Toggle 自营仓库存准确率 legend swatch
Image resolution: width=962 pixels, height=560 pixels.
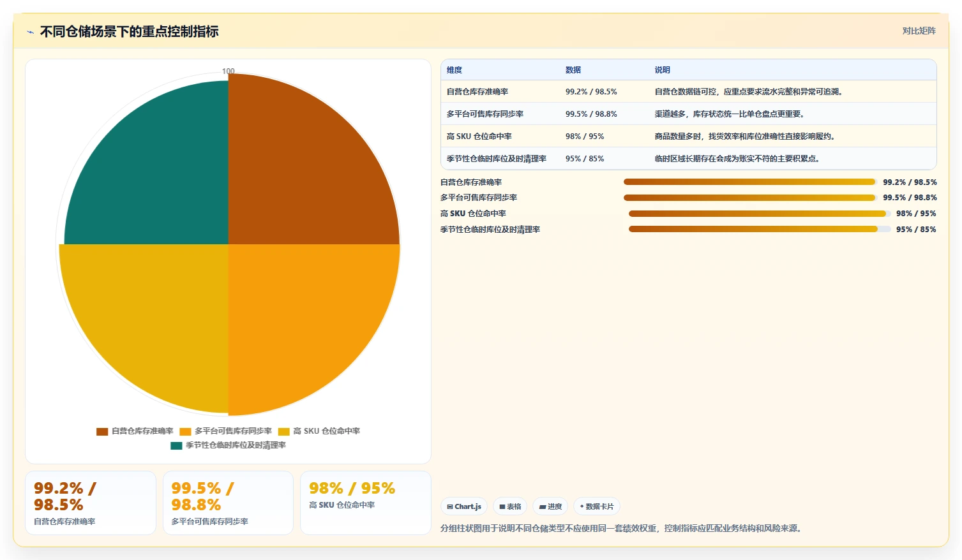point(102,431)
